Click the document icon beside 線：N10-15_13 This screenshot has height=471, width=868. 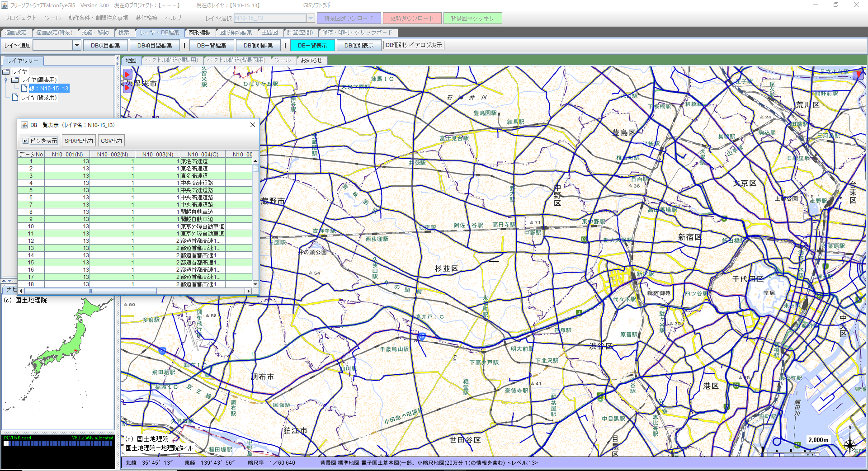[x=24, y=88]
